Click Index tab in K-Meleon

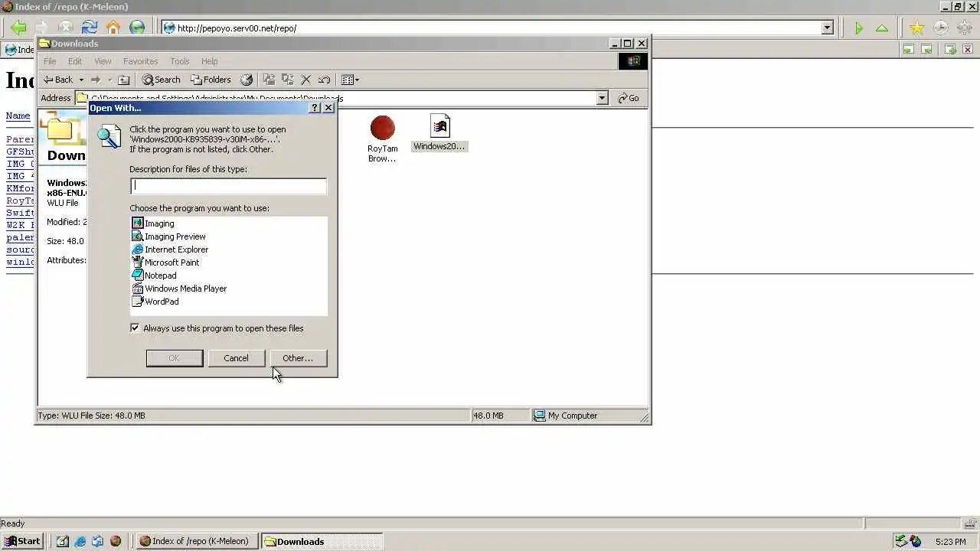(19, 50)
